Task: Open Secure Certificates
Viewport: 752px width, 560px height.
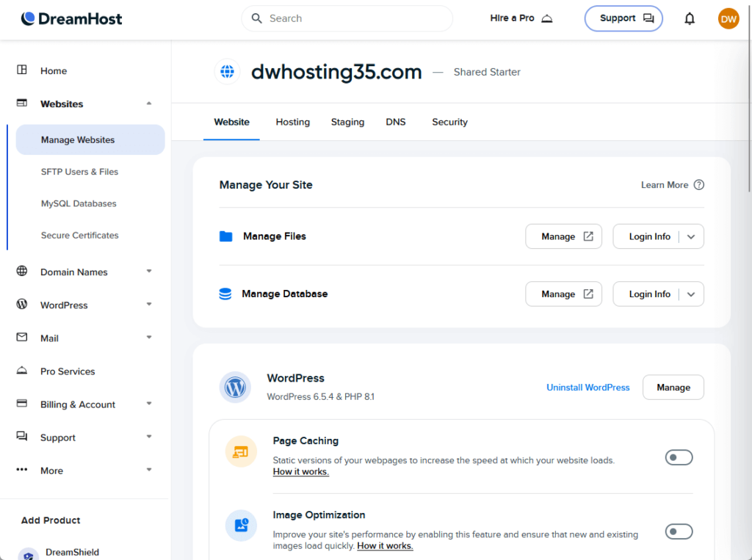Action: [79, 235]
